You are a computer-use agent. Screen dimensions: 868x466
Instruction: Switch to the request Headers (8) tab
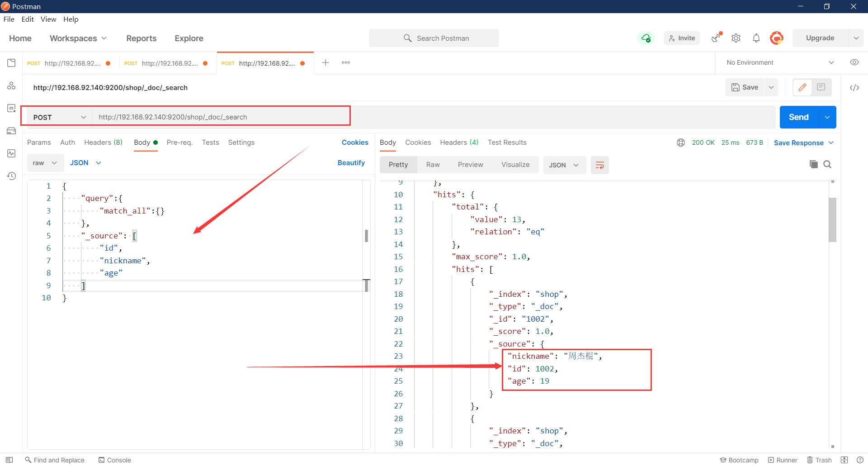tap(103, 143)
